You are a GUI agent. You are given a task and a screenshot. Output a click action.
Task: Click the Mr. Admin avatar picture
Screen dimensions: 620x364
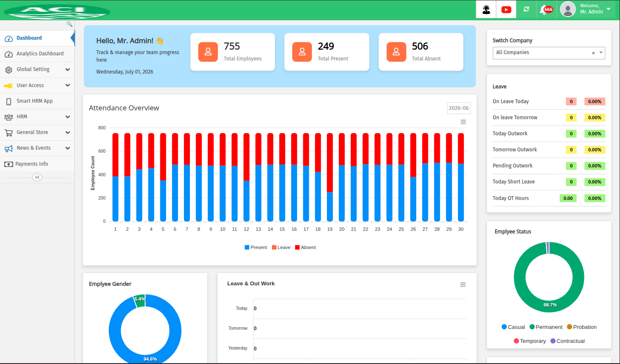click(568, 9)
